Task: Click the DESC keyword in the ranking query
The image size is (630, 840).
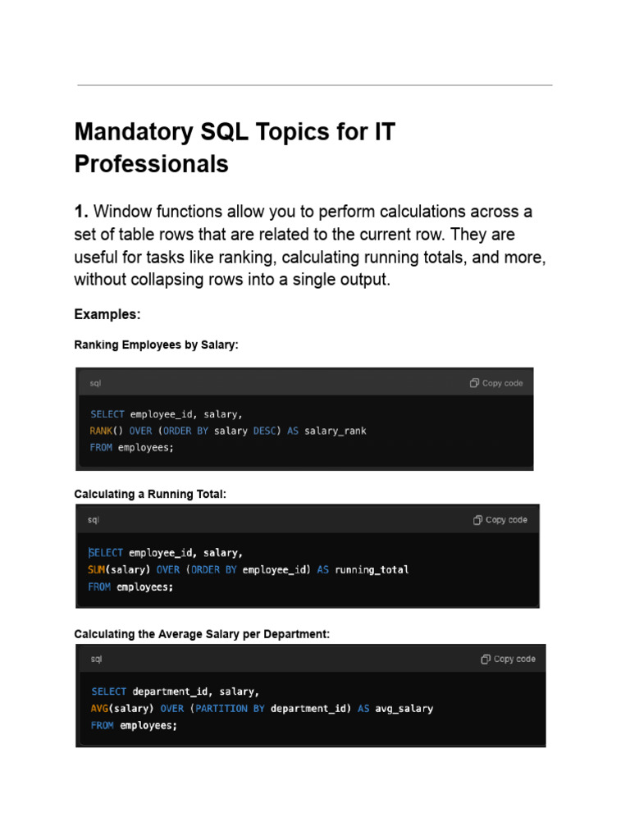Action: 267,431
